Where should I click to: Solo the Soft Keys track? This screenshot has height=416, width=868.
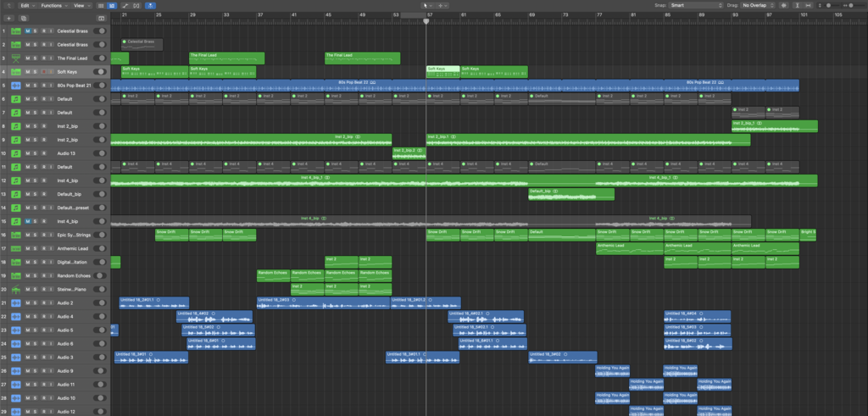click(35, 72)
